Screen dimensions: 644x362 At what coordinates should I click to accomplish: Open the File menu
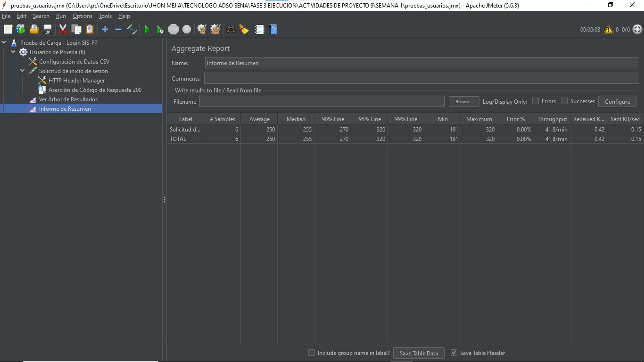click(x=6, y=16)
